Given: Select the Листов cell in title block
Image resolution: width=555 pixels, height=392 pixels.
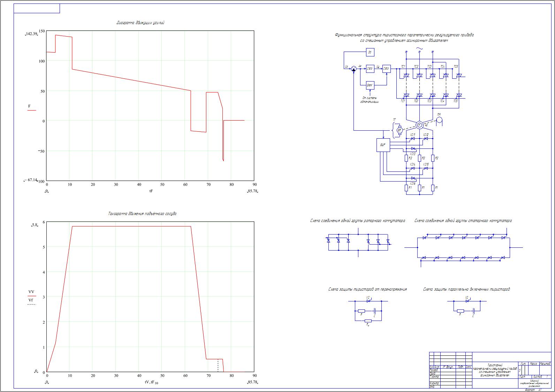Looking at the screenshot, I should (541, 377).
